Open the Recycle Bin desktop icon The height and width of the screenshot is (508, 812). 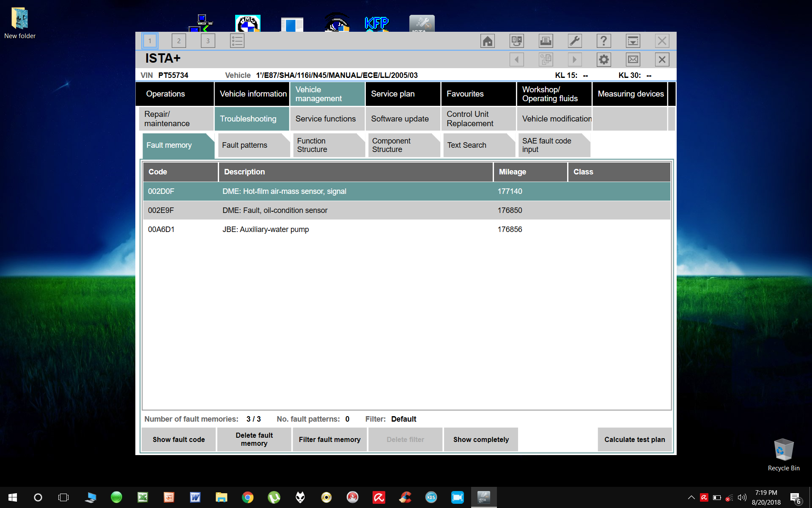click(784, 455)
